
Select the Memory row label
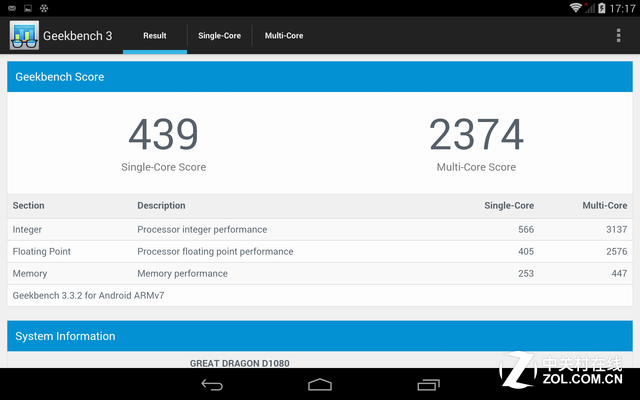click(30, 273)
